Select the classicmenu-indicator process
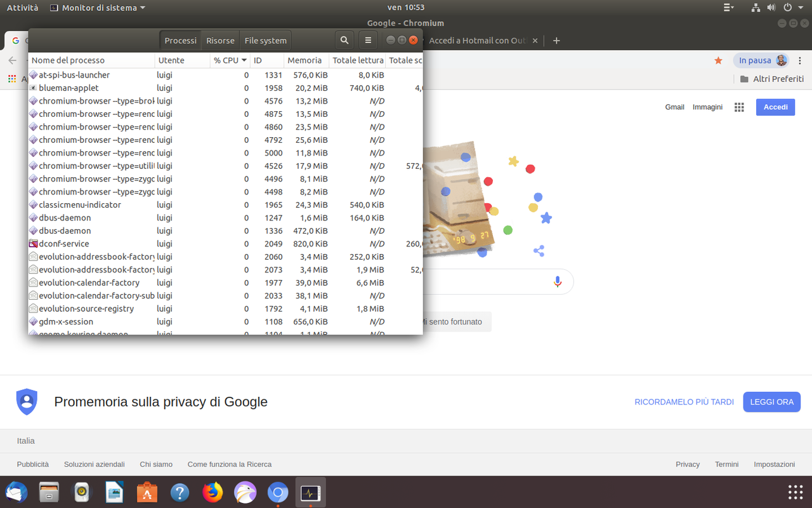 point(225,204)
